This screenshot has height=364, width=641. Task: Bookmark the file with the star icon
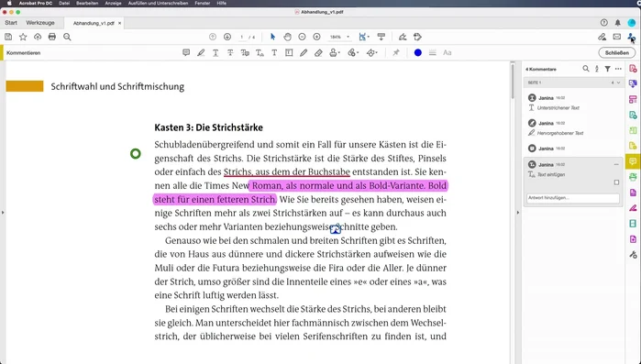click(23, 37)
